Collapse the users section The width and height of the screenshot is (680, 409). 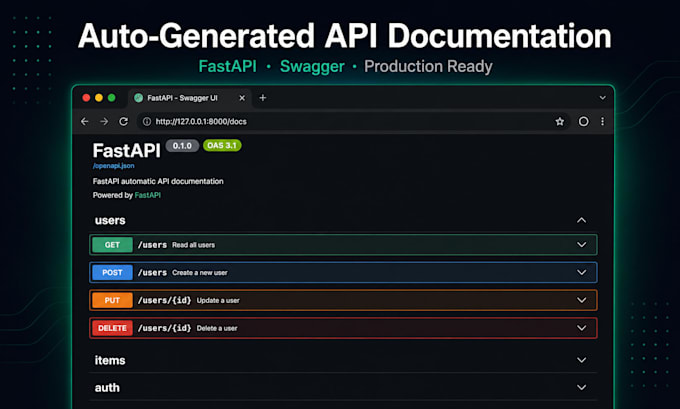pos(582,220)
